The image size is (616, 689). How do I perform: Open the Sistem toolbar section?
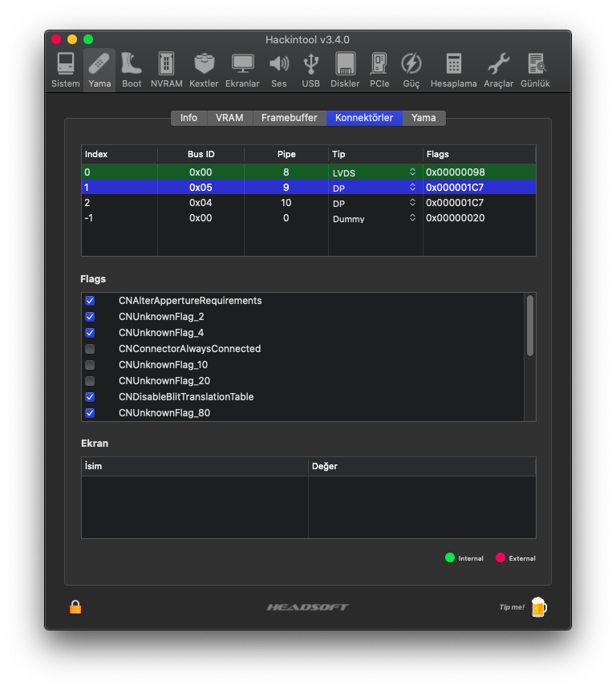tap(66, 70)
